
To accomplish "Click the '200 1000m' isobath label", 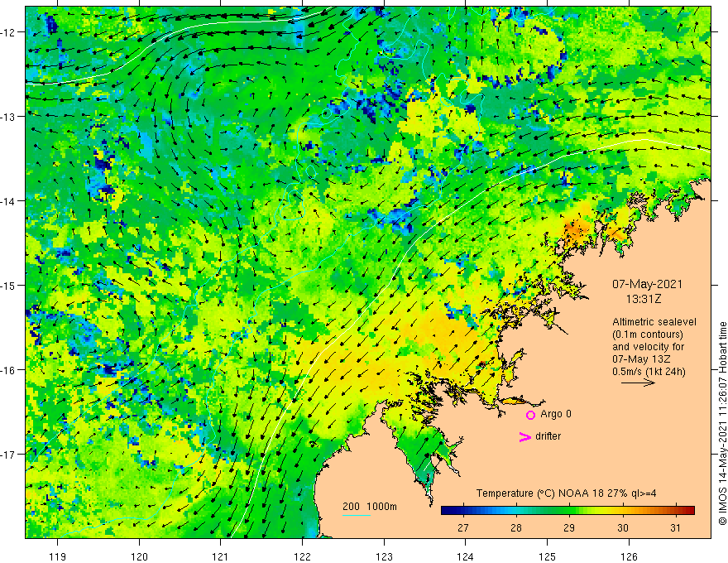I will click(370, 507).
